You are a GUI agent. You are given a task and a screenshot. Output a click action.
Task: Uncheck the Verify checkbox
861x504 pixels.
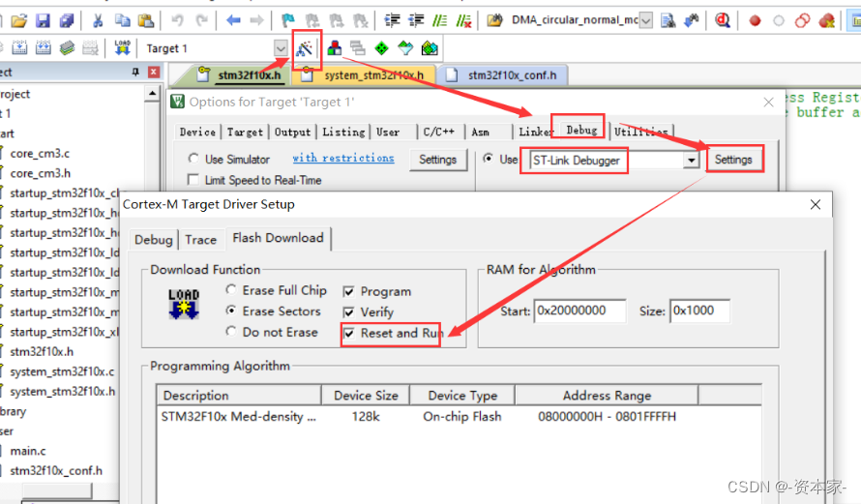pyautogui.click(x=348, y=312)
